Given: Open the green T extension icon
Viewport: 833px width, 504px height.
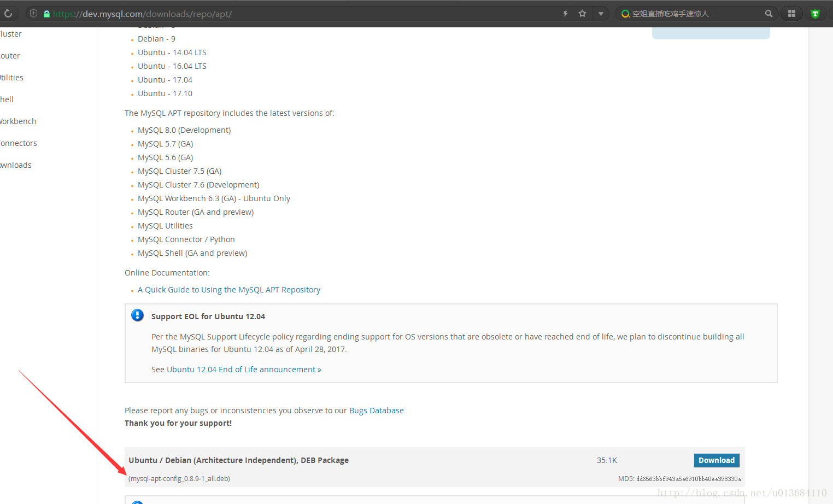Looking at the screenshot, I should pyautogui.click(x=815, y=14).
